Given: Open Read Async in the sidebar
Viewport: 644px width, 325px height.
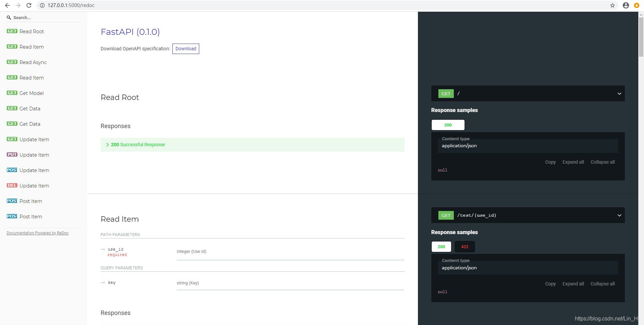Looking at the screenshot, I should click(26, 62).
